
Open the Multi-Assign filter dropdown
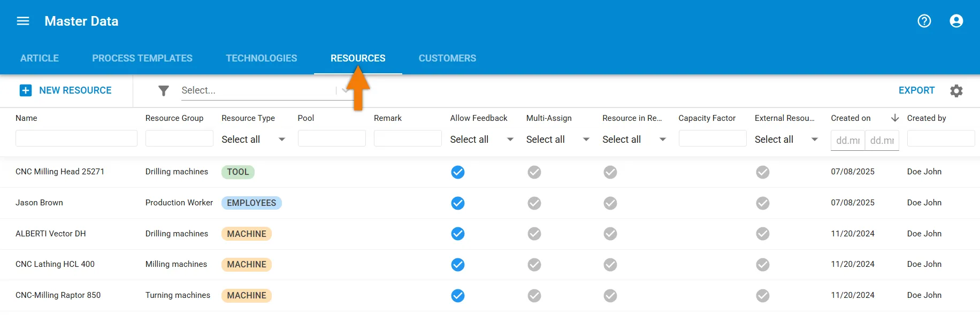(559, 140)
